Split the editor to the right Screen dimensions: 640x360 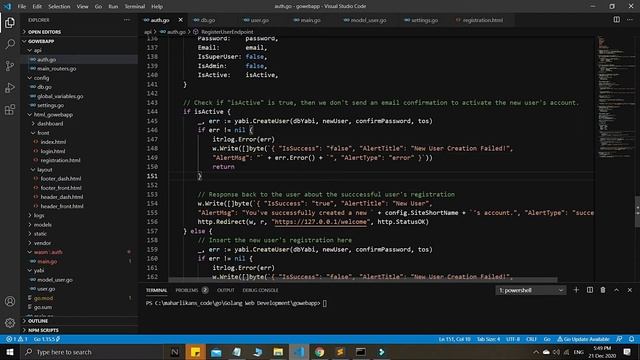(x=616, y=20)
